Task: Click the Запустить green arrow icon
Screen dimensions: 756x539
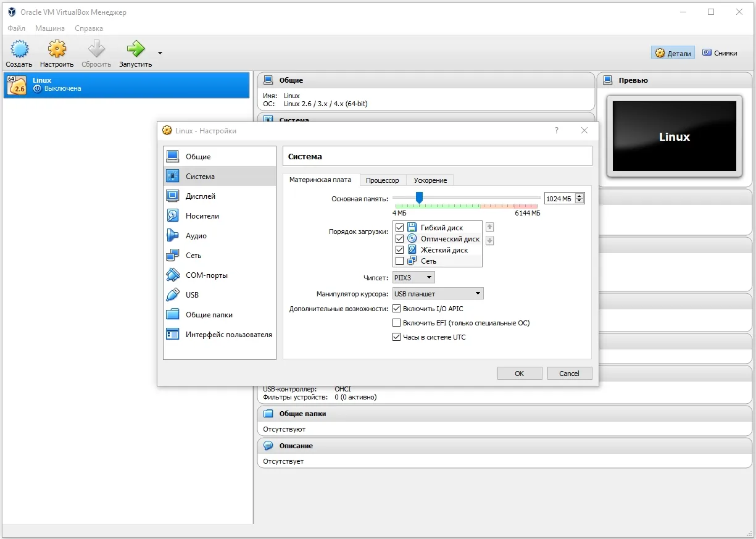Action: (x=136, y=49)
